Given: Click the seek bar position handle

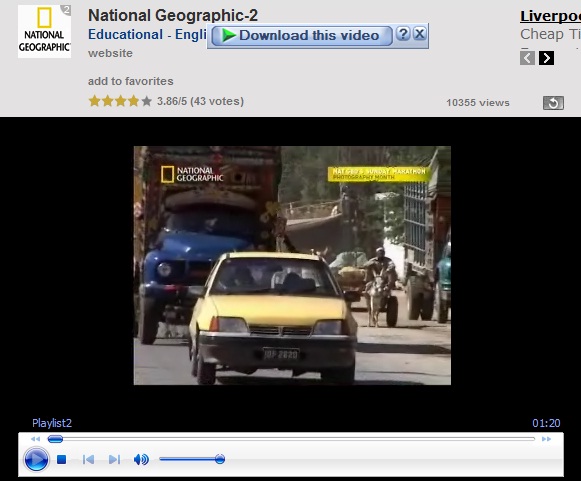Looking at the screenshot, I should [x=55, y=439].
